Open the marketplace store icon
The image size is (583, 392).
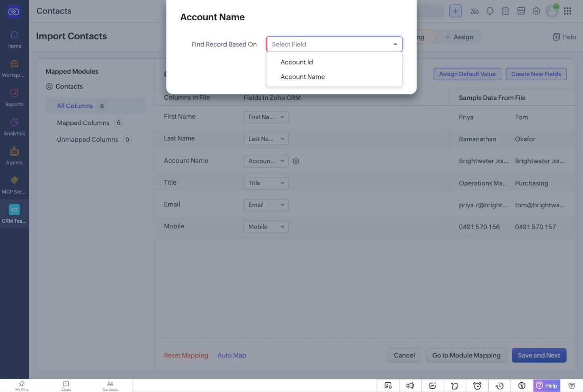[521, 11]
